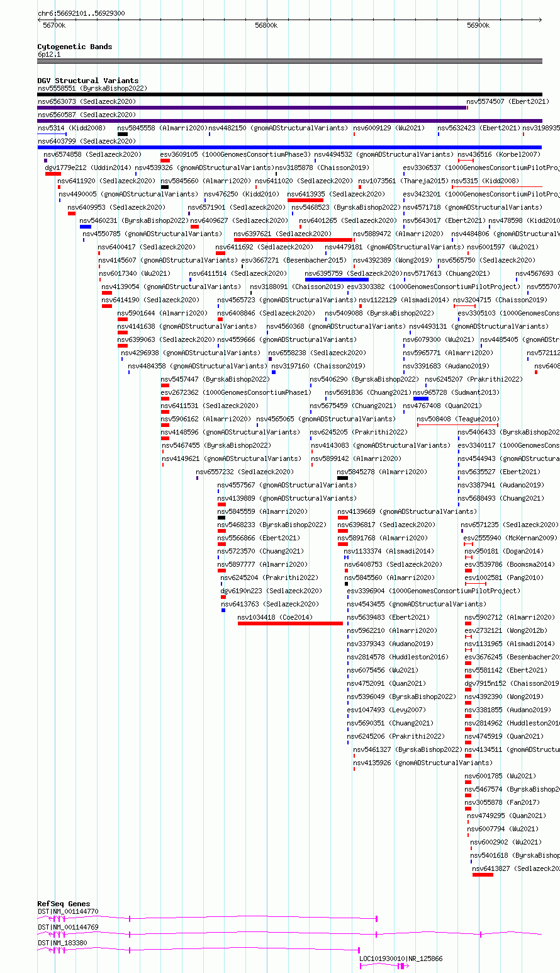The image size is (560, 973).
Task: Click esv3609105 1000Genomes Phase3 label
Action: (235, 154)
